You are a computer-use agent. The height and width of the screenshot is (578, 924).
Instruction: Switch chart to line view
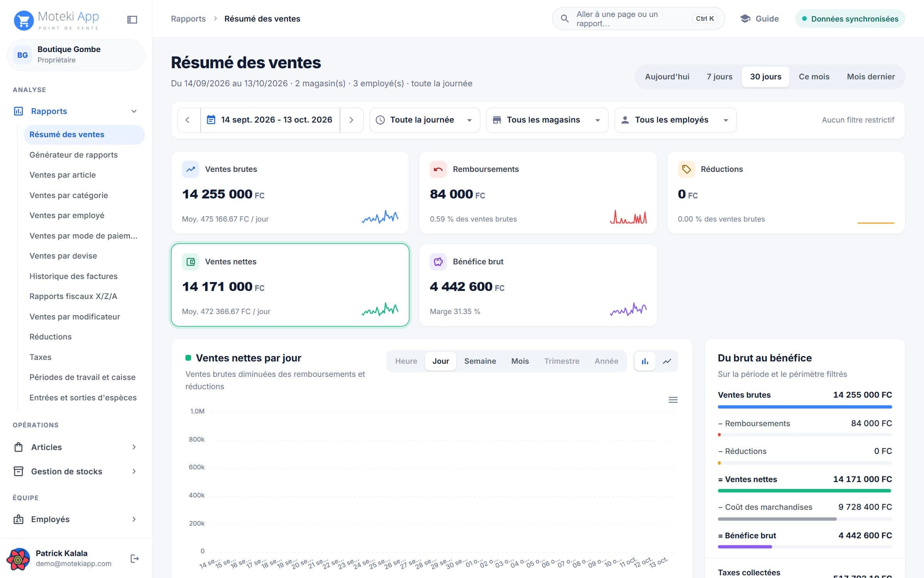pos(667,361)
